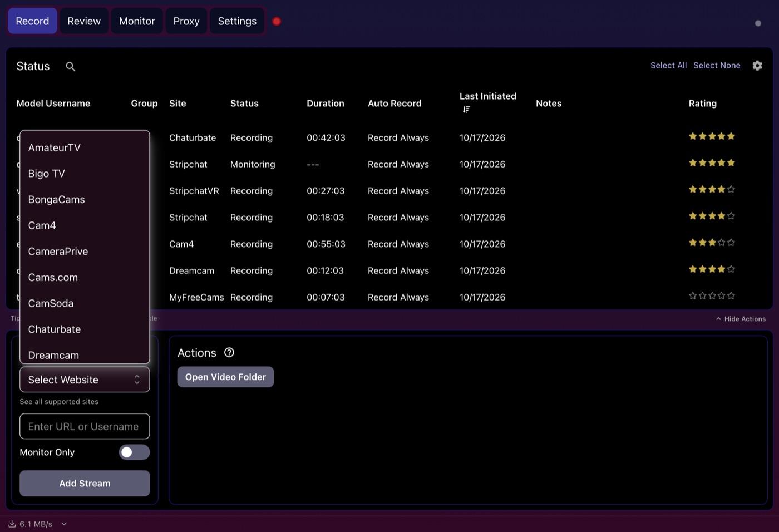The image size is (779, 532).
Task: Focus the Enter URL or Username field
Action: coord(85,426)
